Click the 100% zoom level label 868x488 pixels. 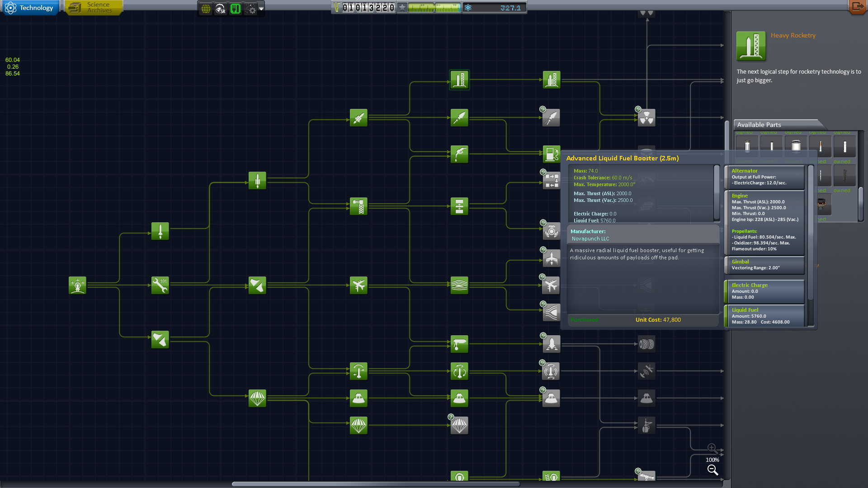click(712, 460)
